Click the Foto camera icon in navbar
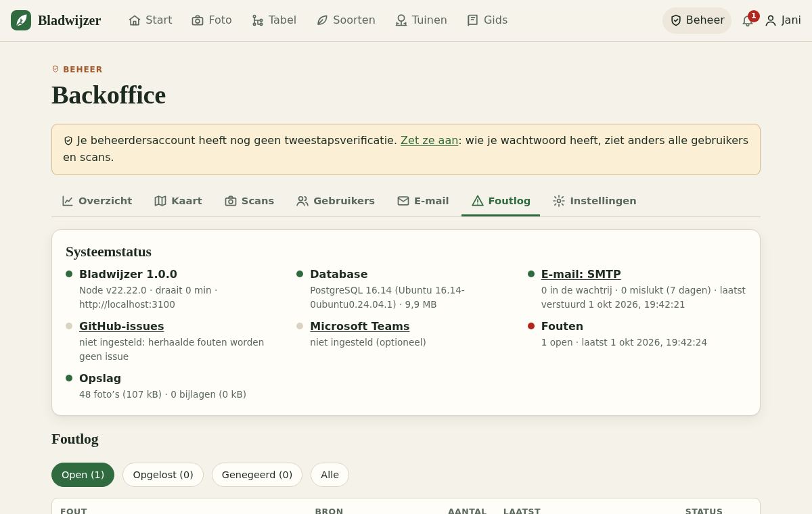Screen dimensions: 812x514 click(198, 20)
